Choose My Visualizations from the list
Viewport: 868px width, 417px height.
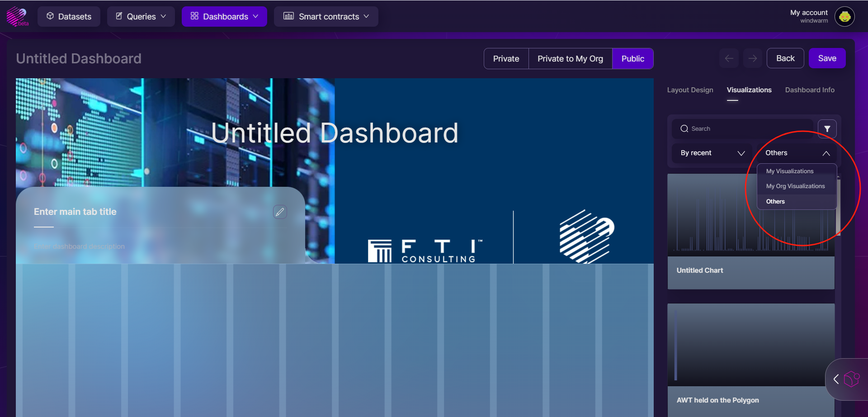point(789,171)
